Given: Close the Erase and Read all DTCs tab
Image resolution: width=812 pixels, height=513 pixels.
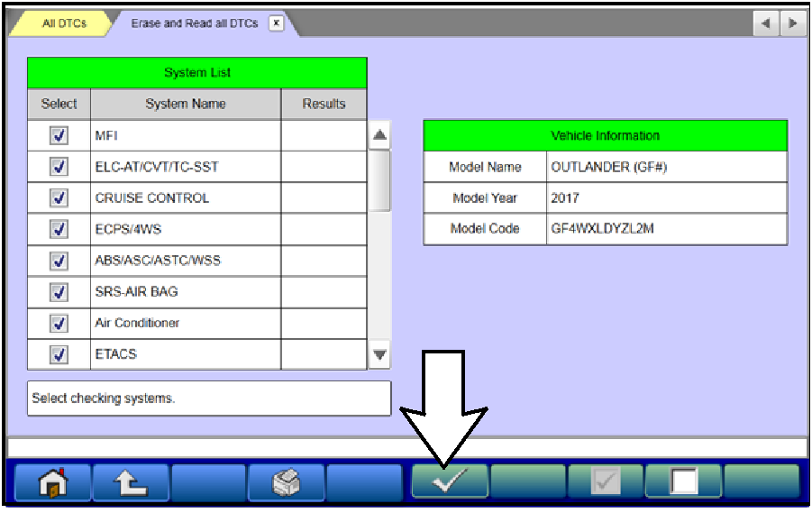Looking at the screenshot, I should click(x=276, y=23).
